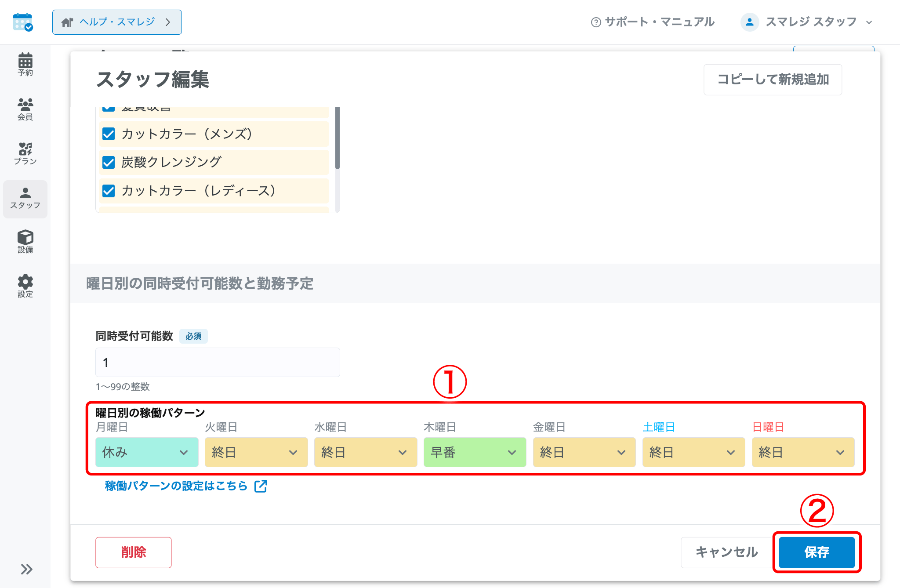Click the user avatar icon
This screenshot has height=588, width=900.
(x=750, y=22)
